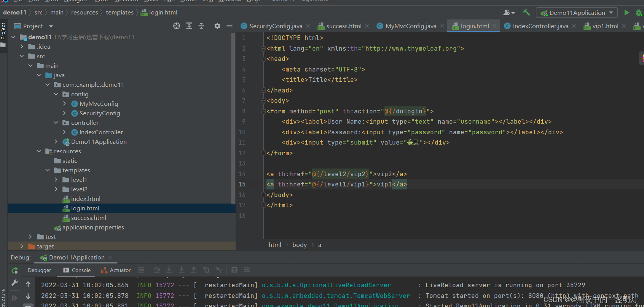644x307 pixels.
Task: Click the locate/select opened file target icon
Action: pyautogui.click(x=177, y=26)
